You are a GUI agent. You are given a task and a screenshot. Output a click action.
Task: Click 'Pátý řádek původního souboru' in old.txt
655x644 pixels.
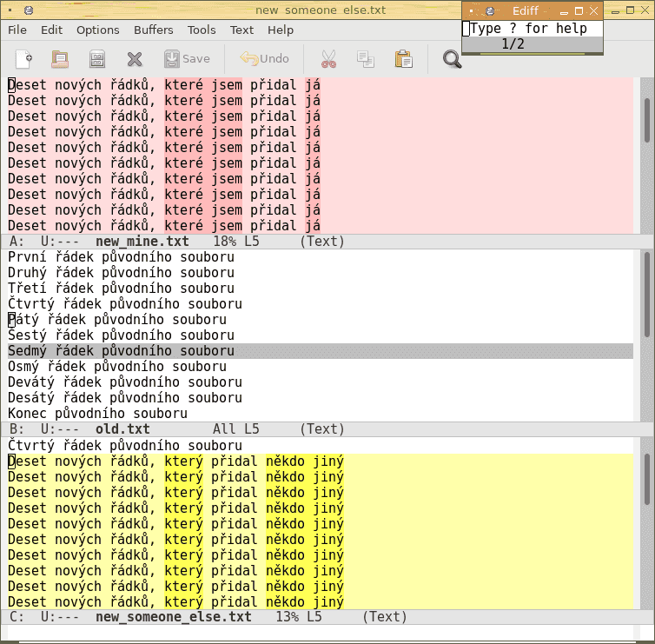click(117, 320)
